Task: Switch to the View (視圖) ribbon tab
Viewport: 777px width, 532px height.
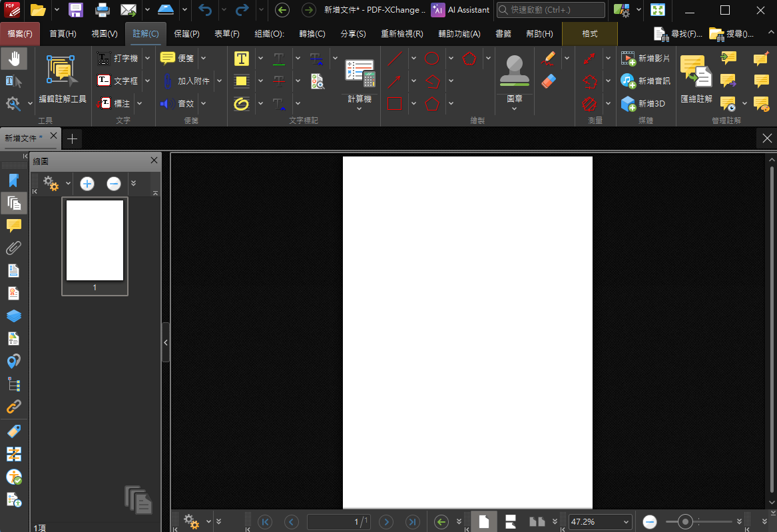Action: coord(105,34)
